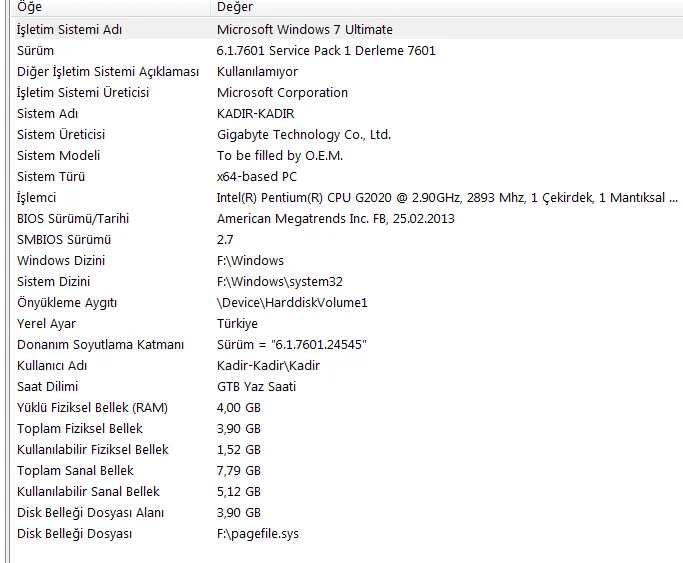Select the BIOS Sürümü/Tarihi label
Viewport: 683px width, 563px height.
click(x=73, y=219)
